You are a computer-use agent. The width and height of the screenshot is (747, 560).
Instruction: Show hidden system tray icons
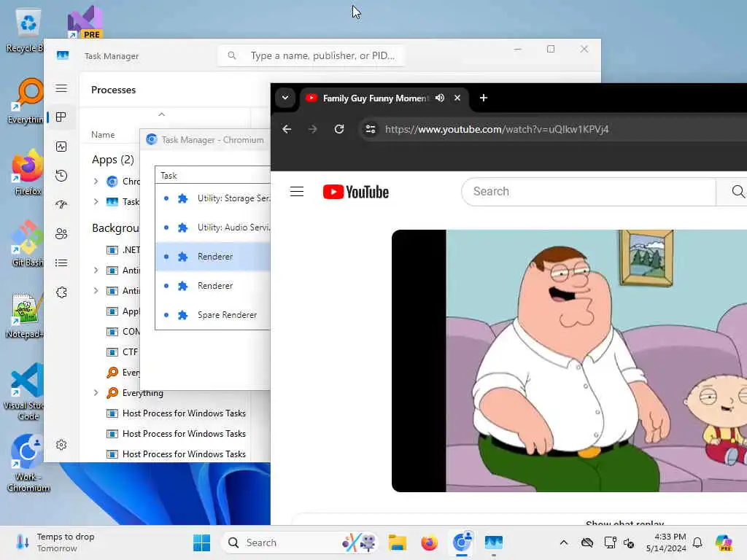point(564,542)
